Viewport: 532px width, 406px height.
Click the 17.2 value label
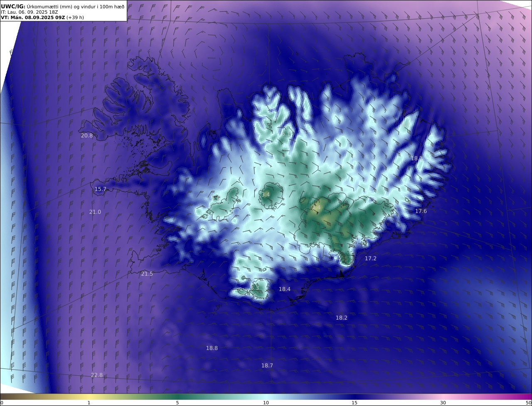pos(371,259)
